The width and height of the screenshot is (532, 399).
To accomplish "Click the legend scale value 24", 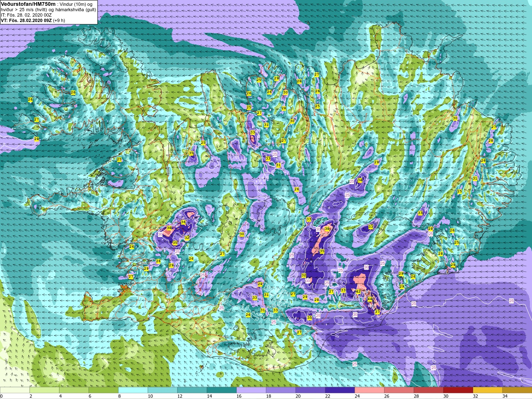I will point(357,396).
